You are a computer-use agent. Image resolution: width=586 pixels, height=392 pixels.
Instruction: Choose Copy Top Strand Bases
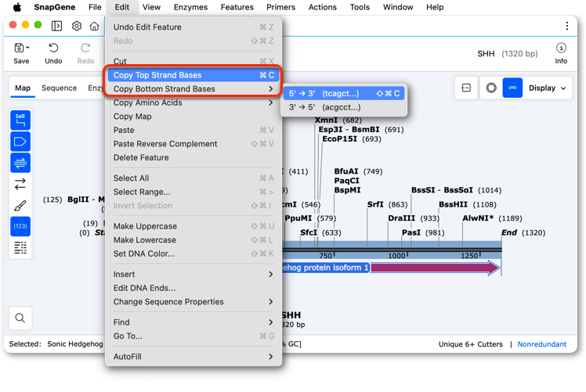point(194,75)
